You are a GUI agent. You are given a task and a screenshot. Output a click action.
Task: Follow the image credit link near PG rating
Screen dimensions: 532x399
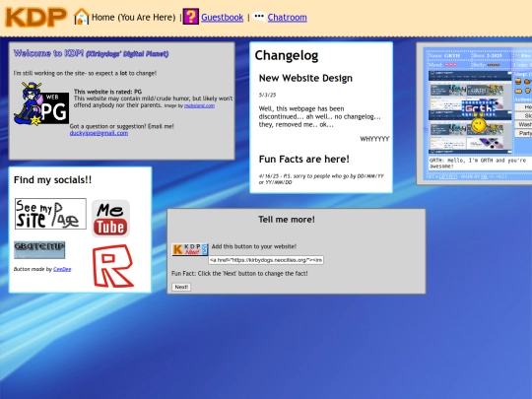(199, 105)
